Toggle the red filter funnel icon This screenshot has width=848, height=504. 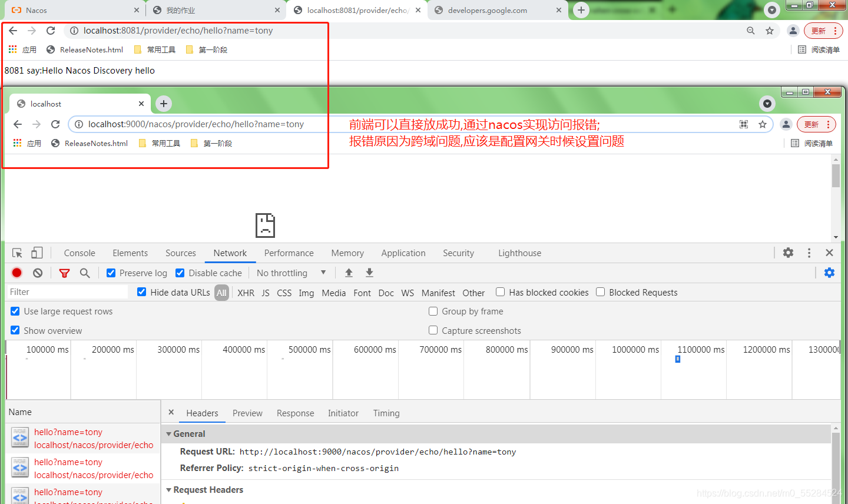click(x=64, y=273)
